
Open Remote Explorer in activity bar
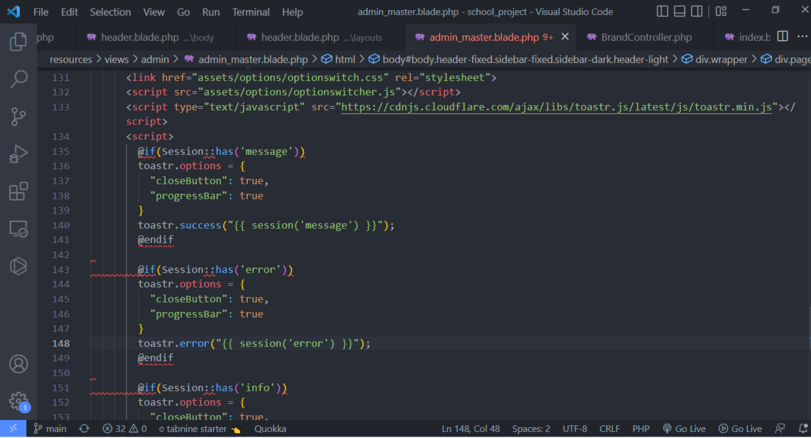pos(18,229)
